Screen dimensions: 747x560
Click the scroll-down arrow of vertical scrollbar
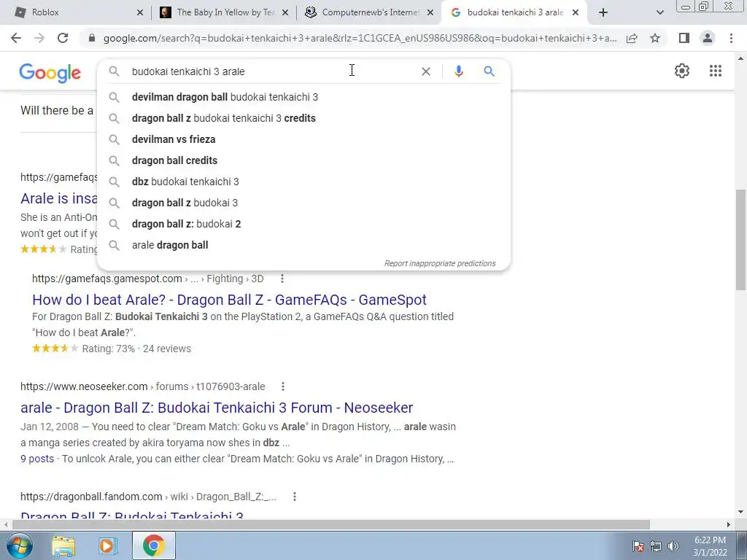coord(740,513)
